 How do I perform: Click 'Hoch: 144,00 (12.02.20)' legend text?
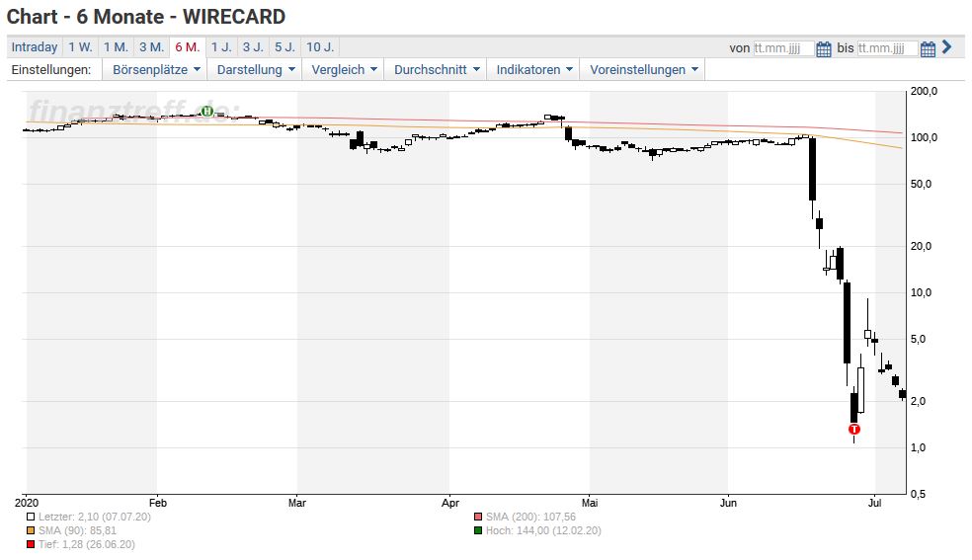pyautogui.click(x=543, y=530)
